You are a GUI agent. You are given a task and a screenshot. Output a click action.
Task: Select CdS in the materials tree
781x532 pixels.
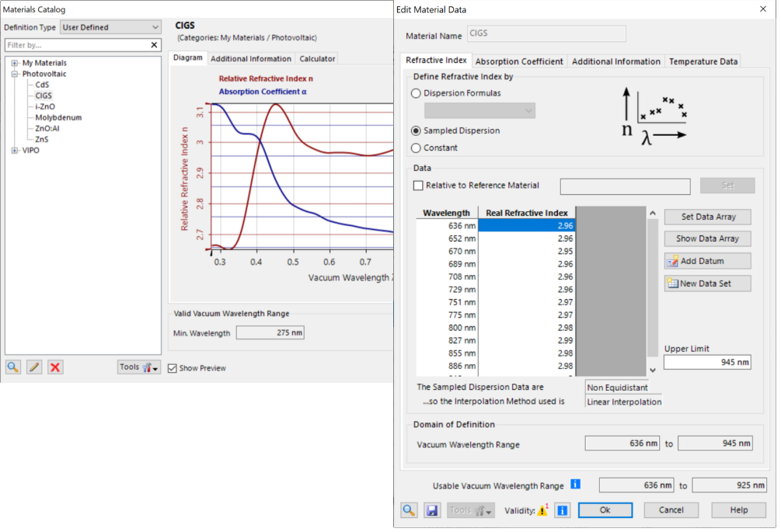point(42,85)
